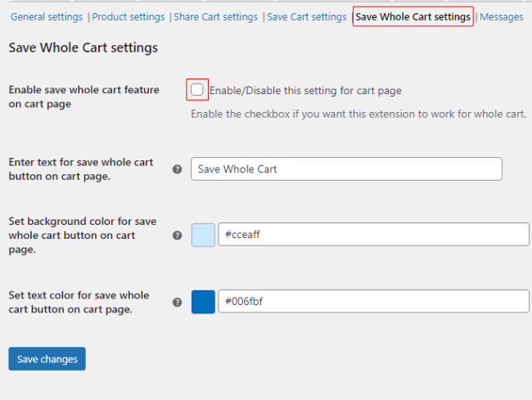Focus the #006fbf hex color field
The width and height of the screenshot is (532, 400).
click(x=373, y=302)
